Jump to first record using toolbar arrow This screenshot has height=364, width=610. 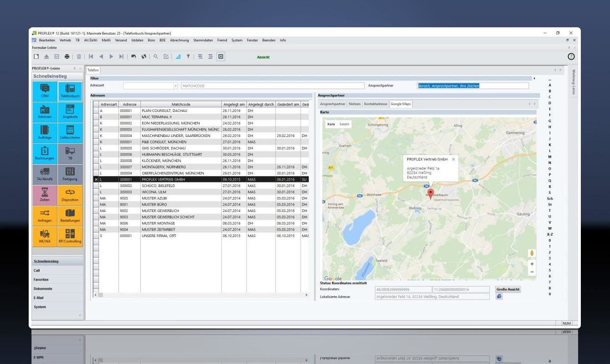click(x=91, y=56)
